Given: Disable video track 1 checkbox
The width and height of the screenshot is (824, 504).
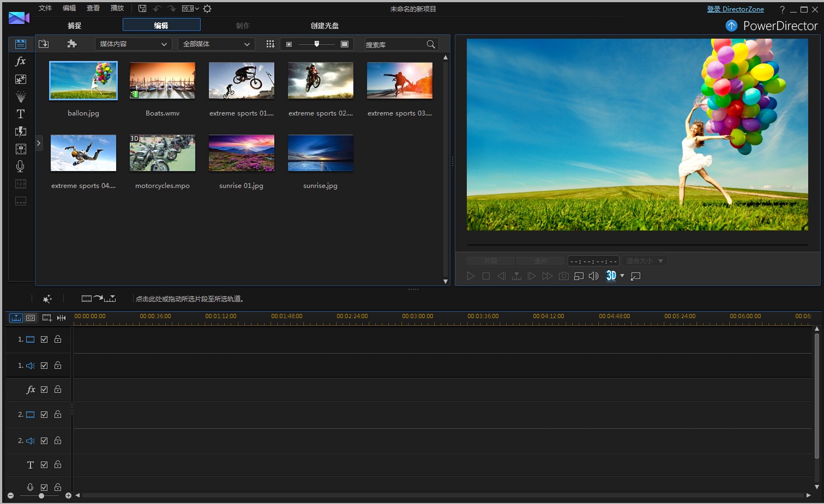Looking at the screenshot, I should 44,339.
